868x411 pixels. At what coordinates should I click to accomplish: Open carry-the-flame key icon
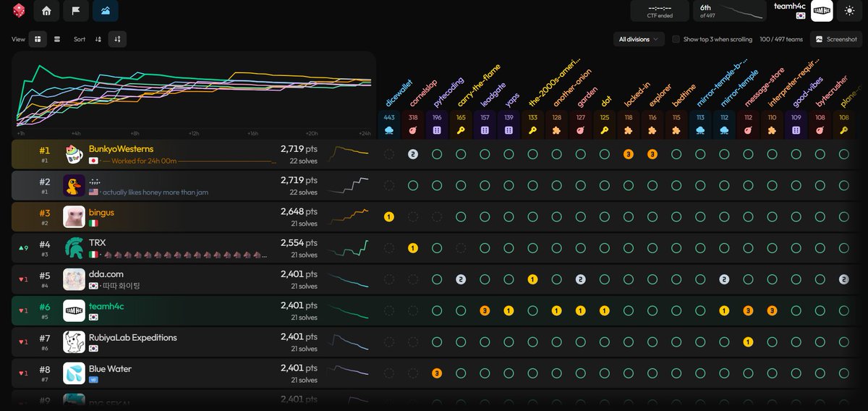(x=461, y=130)
